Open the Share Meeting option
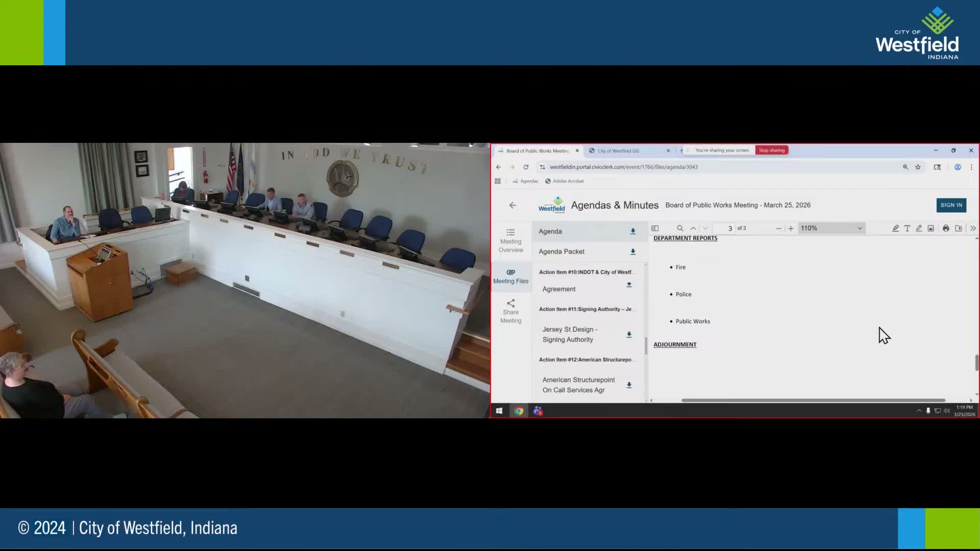 pos(510,311)
